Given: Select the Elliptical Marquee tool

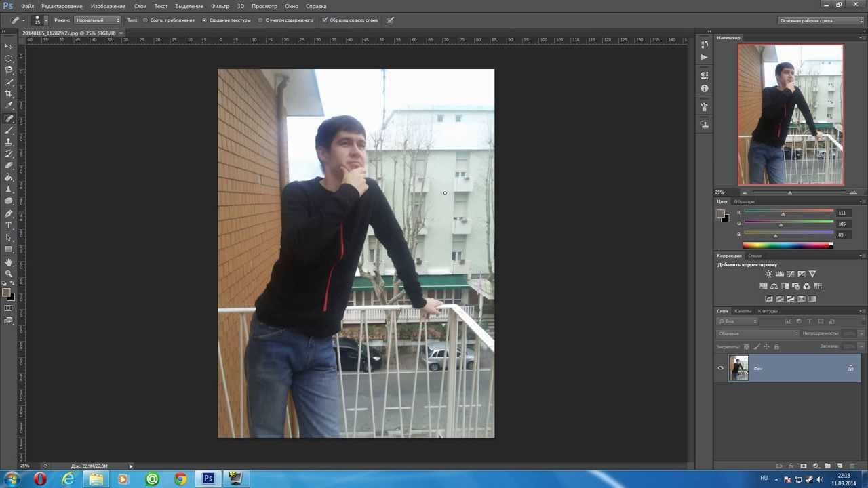Looking at the screenshot, I should (9, 58).
